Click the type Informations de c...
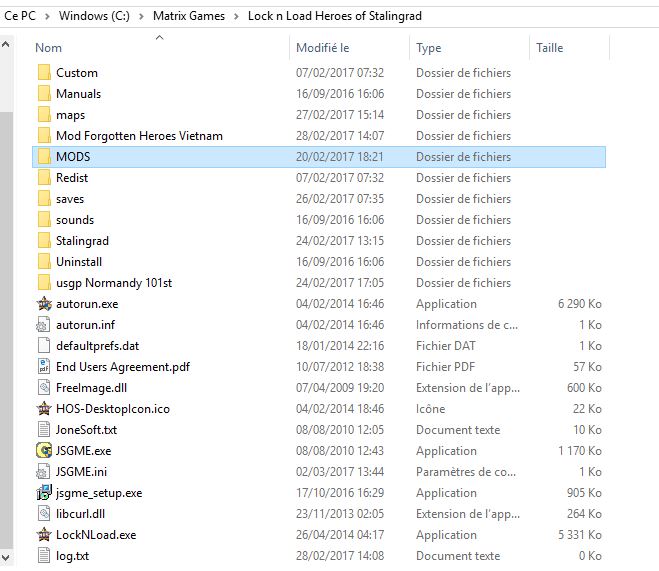 pos(467,325)
